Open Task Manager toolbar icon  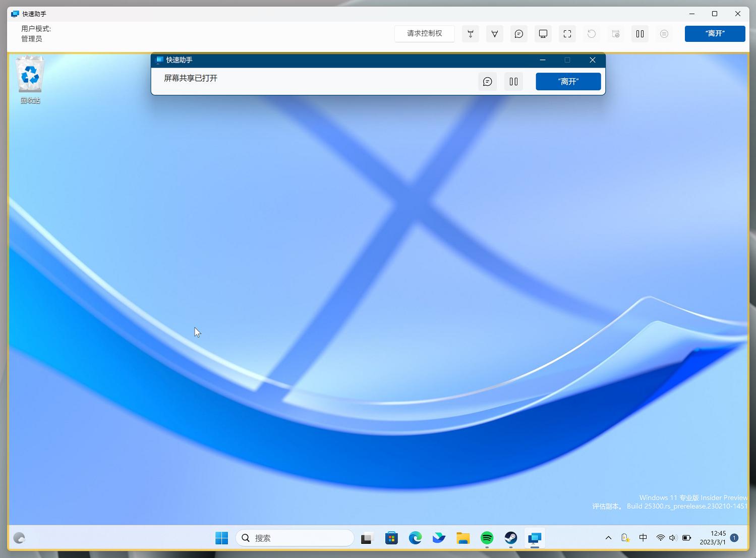616,34
